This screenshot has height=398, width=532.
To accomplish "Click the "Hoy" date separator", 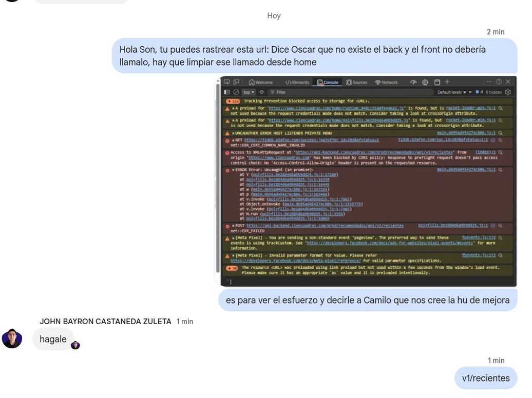I will click(274, 15).
